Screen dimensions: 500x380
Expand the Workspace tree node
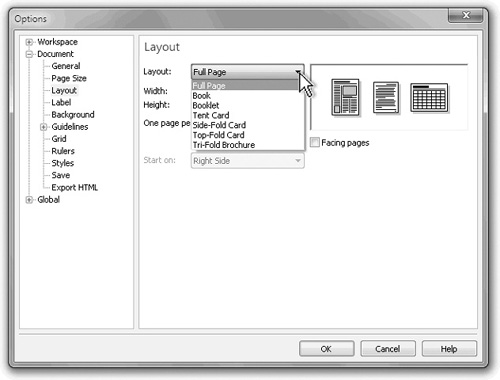click(x=29, y=42)
